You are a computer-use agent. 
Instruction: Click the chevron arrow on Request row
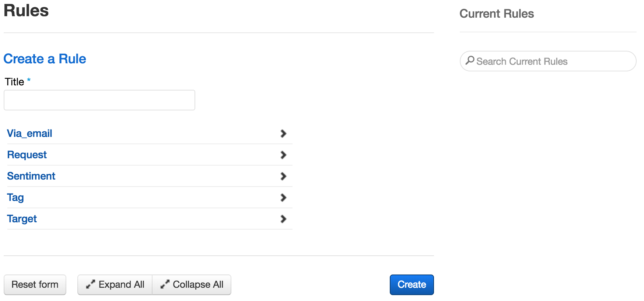click(x=283, y=155)
